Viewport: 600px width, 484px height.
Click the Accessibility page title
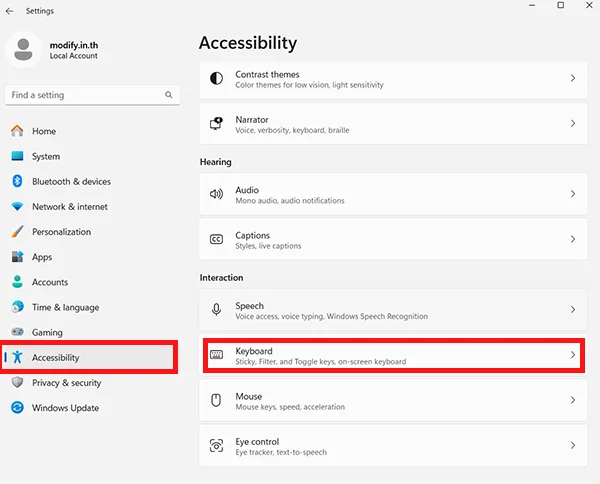coord(248,43)
